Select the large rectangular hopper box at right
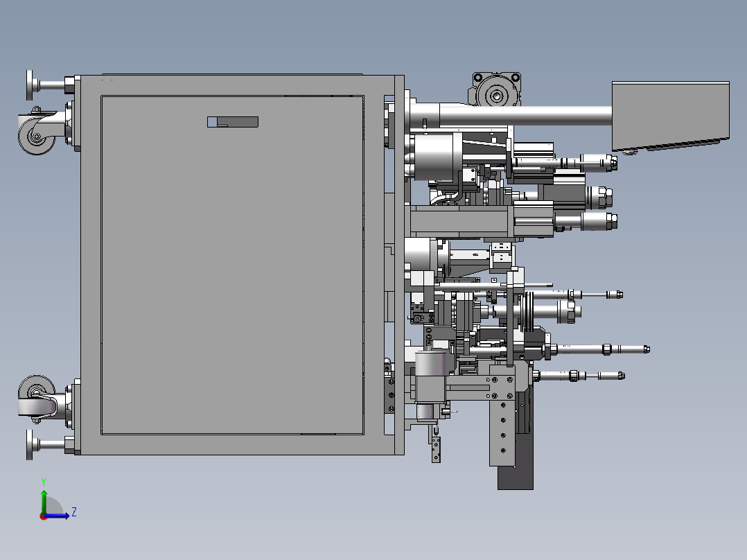This screenshot has width=747, height=560. [670, 116]
